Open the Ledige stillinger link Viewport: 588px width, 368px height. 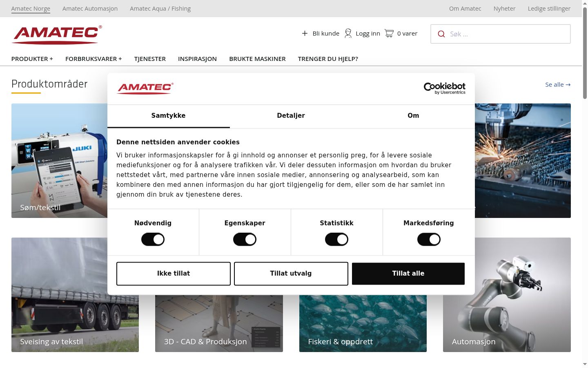pyautogui.click(x=549, y=9)
